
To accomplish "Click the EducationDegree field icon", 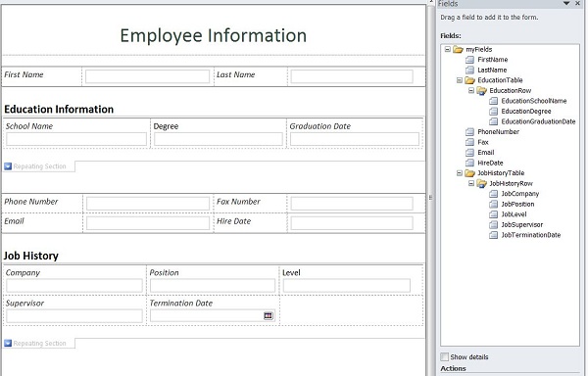I will (x=494, y=112).
